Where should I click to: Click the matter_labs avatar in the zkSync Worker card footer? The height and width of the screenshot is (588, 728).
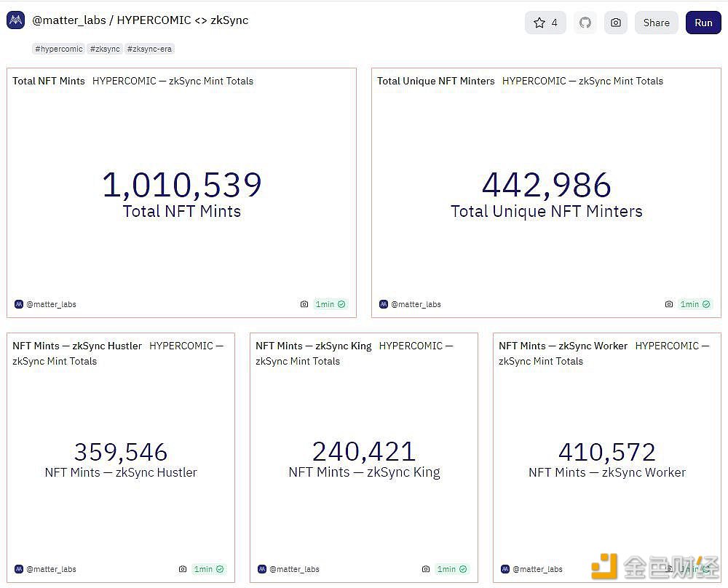click(x=505, y=569)
